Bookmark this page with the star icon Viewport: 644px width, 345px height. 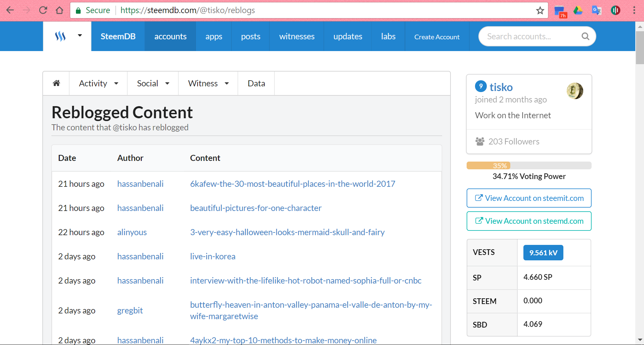[x=540, y=10]
